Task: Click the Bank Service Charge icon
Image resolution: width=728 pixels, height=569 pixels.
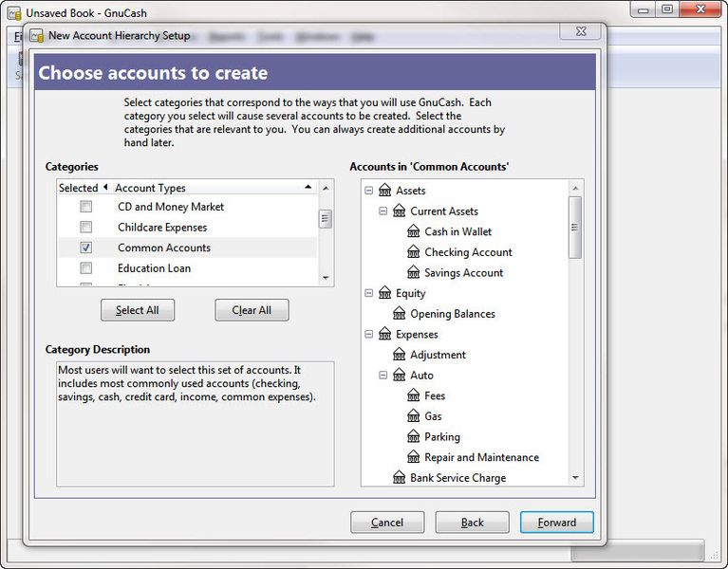Action: tap(400, 477)
